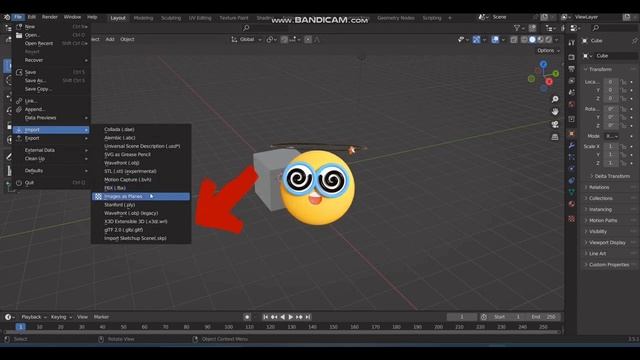Toggle viewport overlays button
The height and width of the screenshot is (360, 640).
[x=495, y=40]
